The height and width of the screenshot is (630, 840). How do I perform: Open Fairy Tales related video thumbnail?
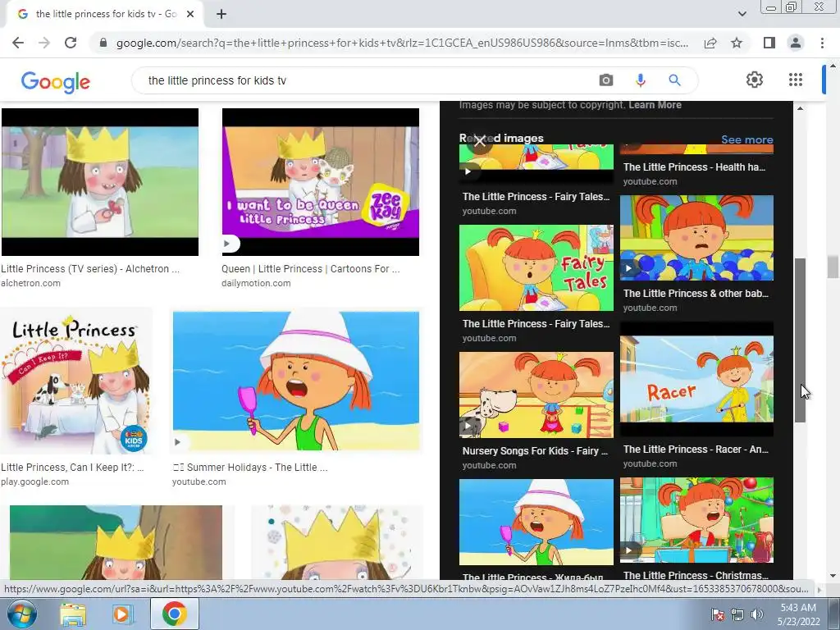[536, 267]
